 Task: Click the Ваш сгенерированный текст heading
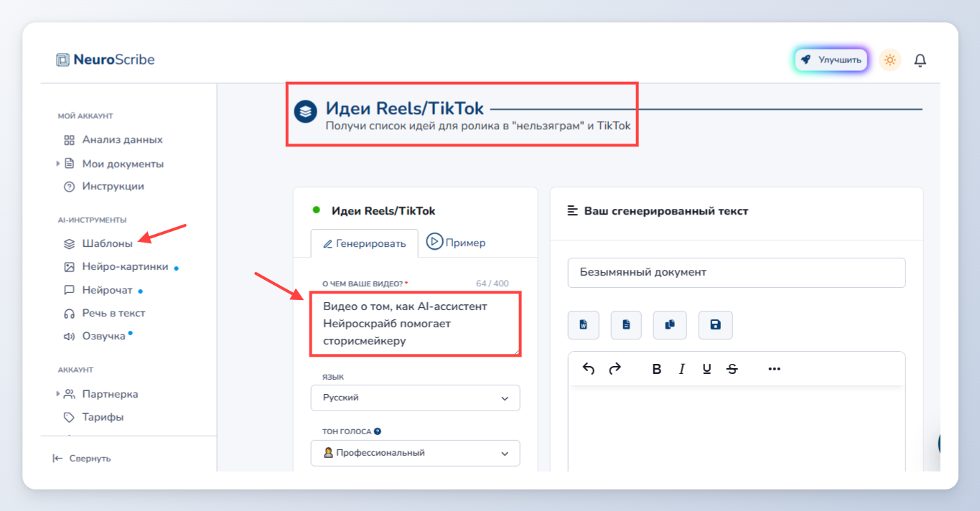pyautogui.click(x=666, y=211)
